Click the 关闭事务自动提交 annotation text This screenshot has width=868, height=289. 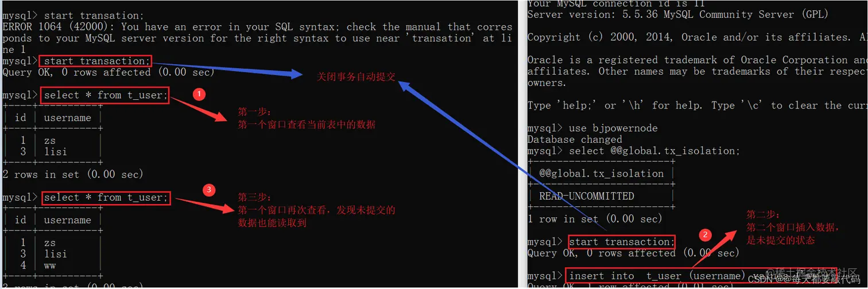[356, 77]
